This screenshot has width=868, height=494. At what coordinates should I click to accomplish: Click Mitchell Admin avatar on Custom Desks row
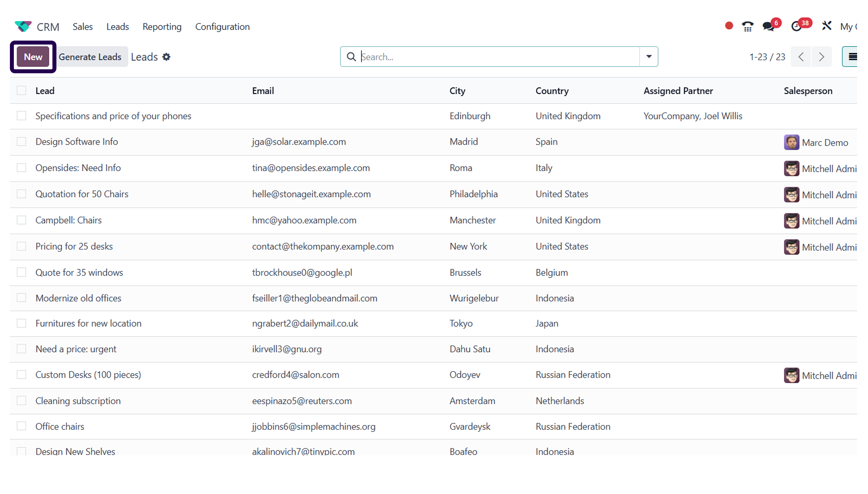(791, 375)
